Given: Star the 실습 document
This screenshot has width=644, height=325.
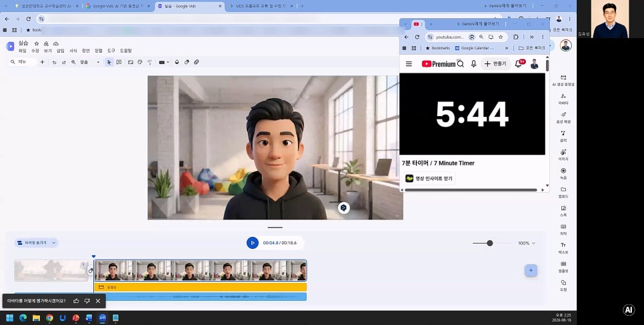Looking at the screenshot, I should pyautogui.click(x=36, y=43).
